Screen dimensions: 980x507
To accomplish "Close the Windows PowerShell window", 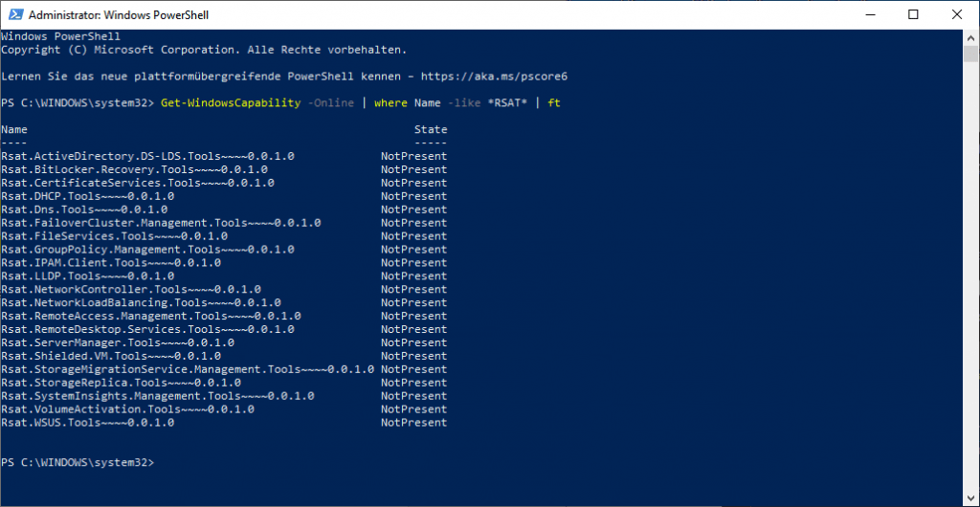I will tap(957, 14).
